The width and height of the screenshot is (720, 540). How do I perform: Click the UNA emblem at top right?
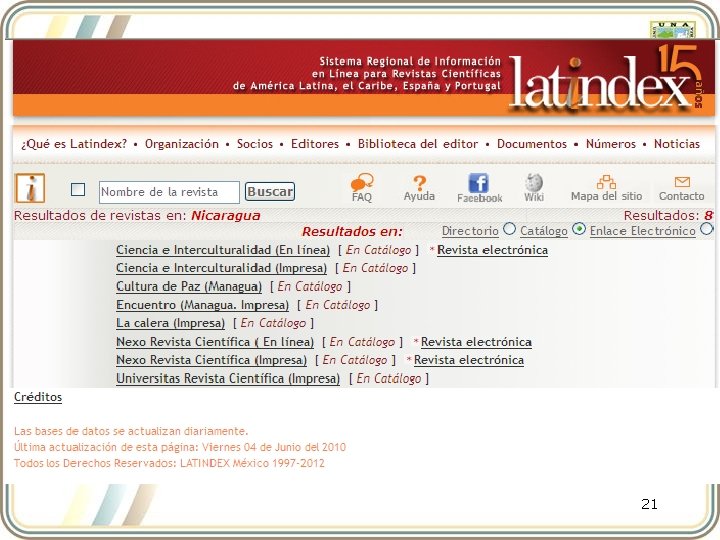[672, 30]
